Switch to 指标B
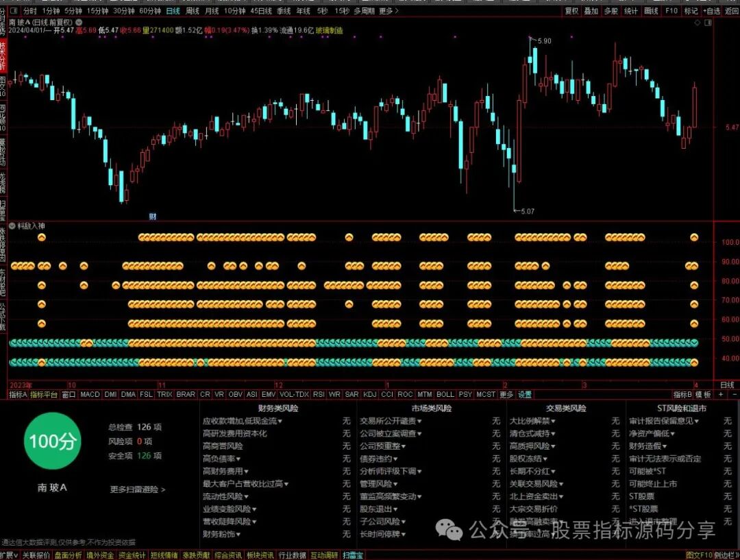This screenshot has width=740, height=560. [x=682, y=394]
